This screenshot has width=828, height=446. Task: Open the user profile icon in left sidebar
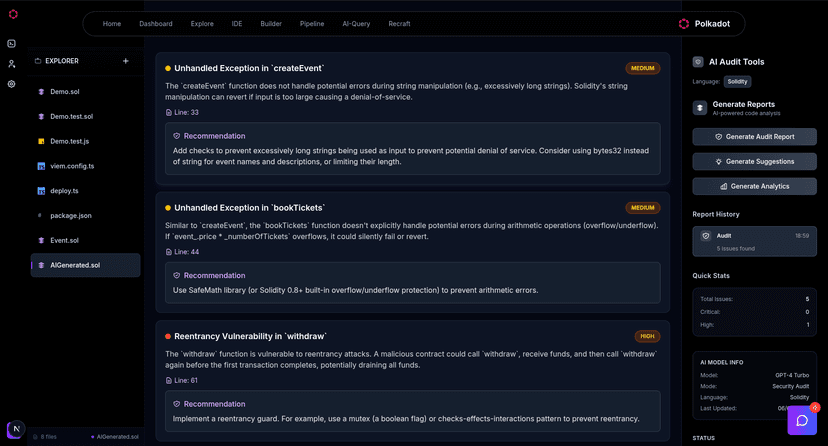(x=11, y=64)
